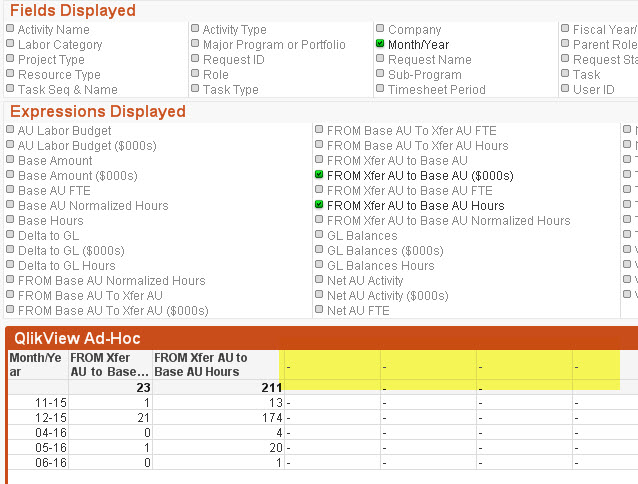The image size is (638, 484).
Task: Select the 11-15 month row cell
Action: [38, 403]
